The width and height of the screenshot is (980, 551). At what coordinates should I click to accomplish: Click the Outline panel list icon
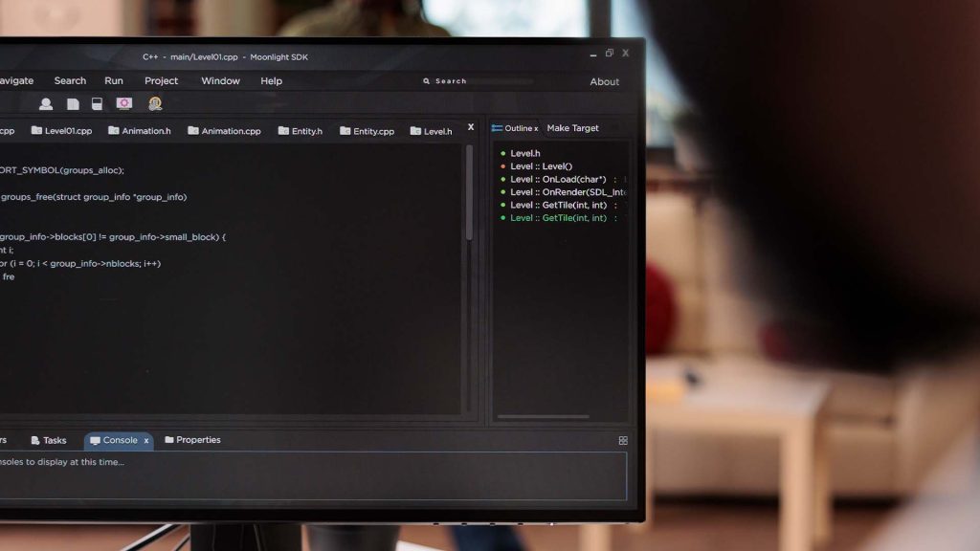point(497,128)
